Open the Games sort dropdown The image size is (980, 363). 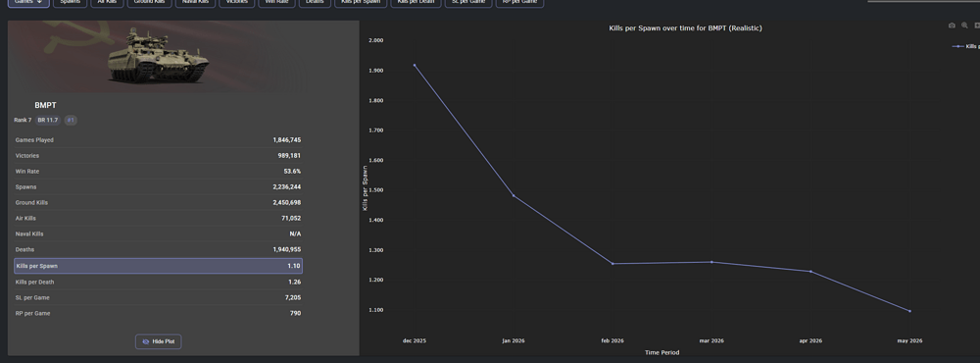[x=28, y=2]
